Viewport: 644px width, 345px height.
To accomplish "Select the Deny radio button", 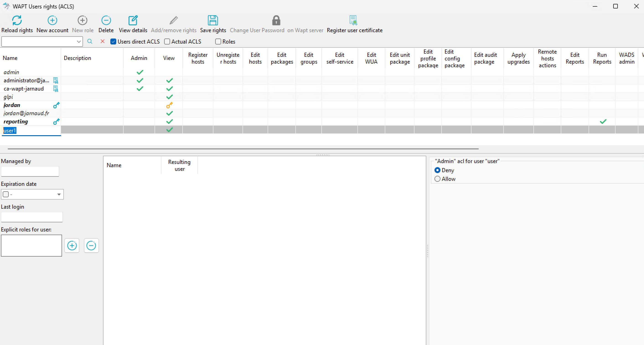I will (x=437, y=170).
